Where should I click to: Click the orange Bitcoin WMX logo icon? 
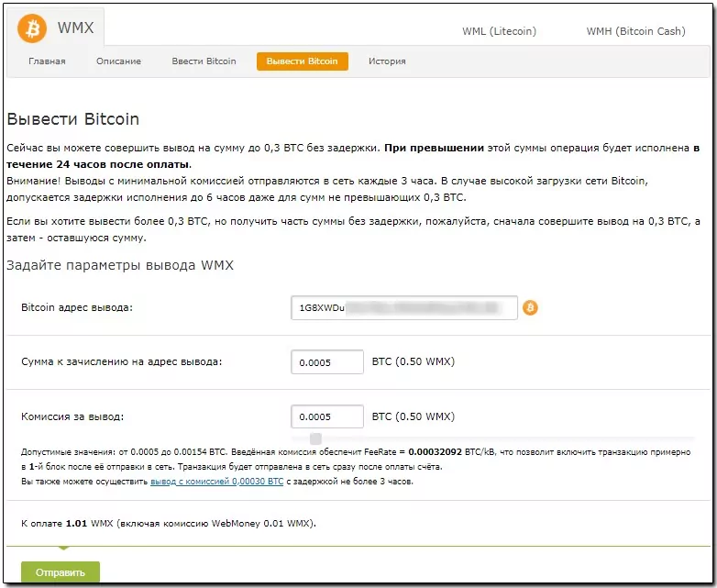click(x=32, y=28)
